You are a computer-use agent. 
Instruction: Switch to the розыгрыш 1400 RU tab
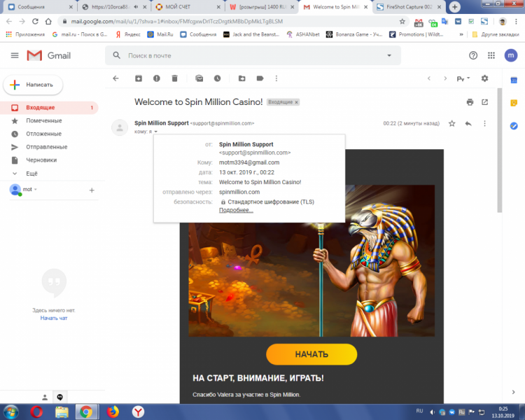[262, 7]
